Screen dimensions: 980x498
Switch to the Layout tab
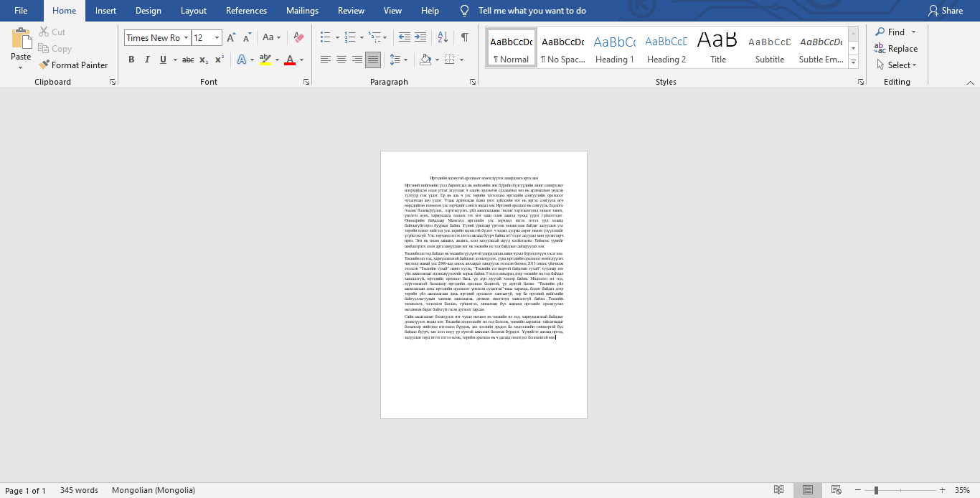point(194,11)
